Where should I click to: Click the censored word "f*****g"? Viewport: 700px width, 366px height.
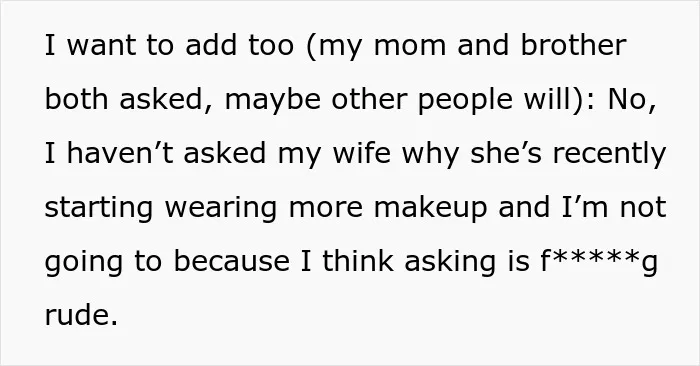tap(599, 262)
